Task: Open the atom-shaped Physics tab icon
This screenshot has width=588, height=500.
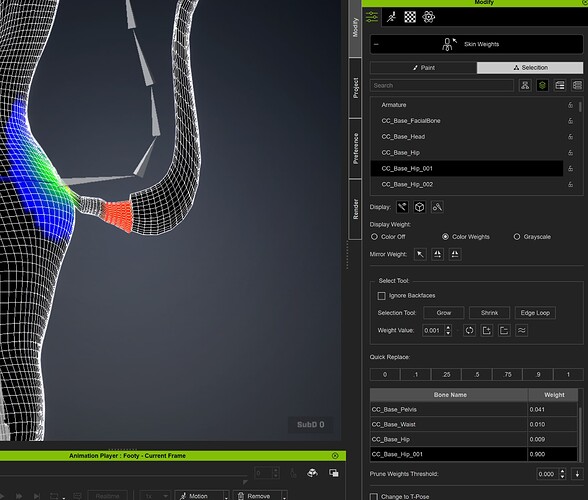Action: (428, 17)
